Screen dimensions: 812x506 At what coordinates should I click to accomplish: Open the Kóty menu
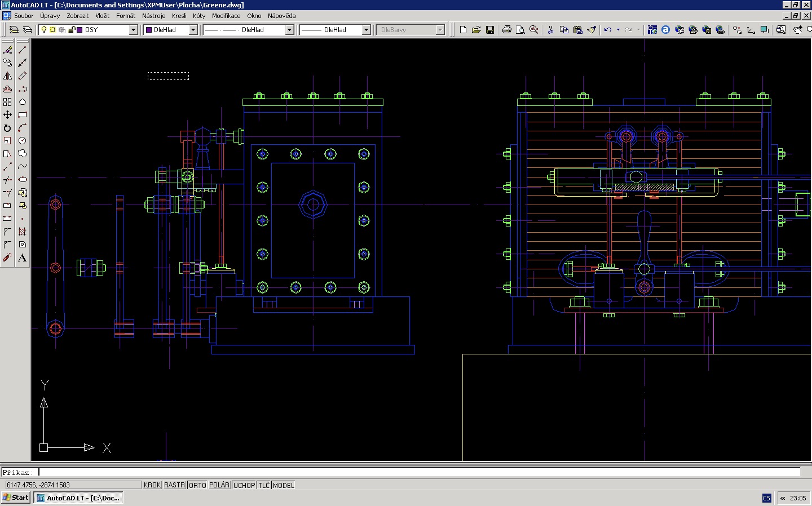[x=199, y=16]
